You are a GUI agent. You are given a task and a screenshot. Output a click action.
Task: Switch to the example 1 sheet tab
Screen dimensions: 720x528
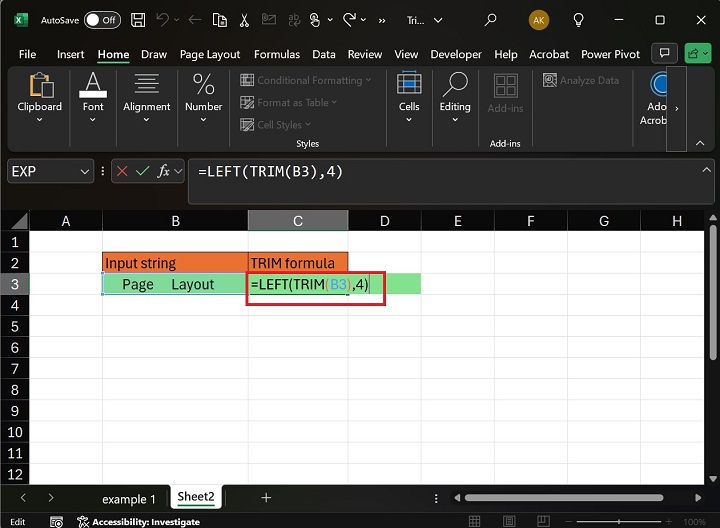pos(128,498)
